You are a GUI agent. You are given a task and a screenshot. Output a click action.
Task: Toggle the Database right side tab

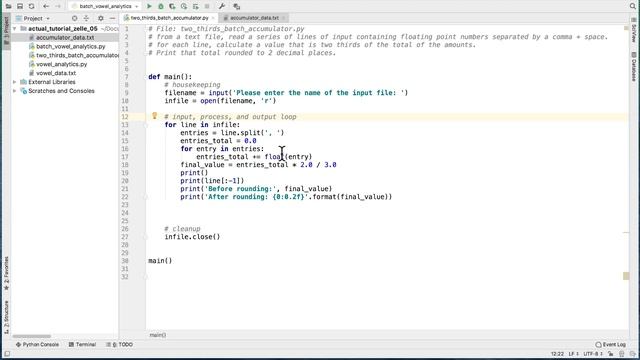634,67
